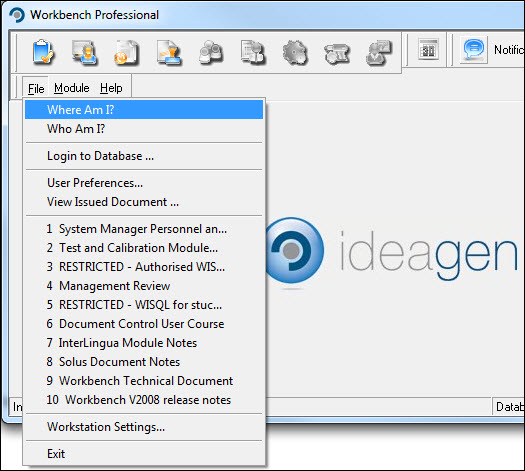
Task: Open recent item 9 Workbench Technical Document
Action: tap(144, 381)
